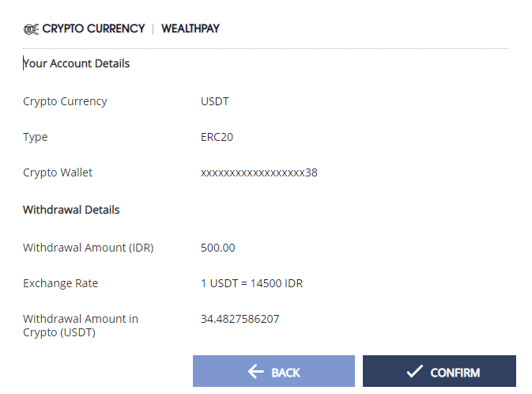This screenshot has width=532, height=394.
Task: Click the Withdrawal Amount in Crypto (USDT) label
Action: point(81,325)
